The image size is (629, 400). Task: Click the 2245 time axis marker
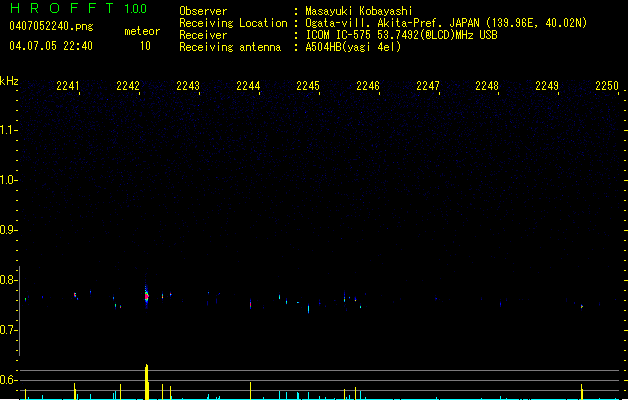[308, 86]
